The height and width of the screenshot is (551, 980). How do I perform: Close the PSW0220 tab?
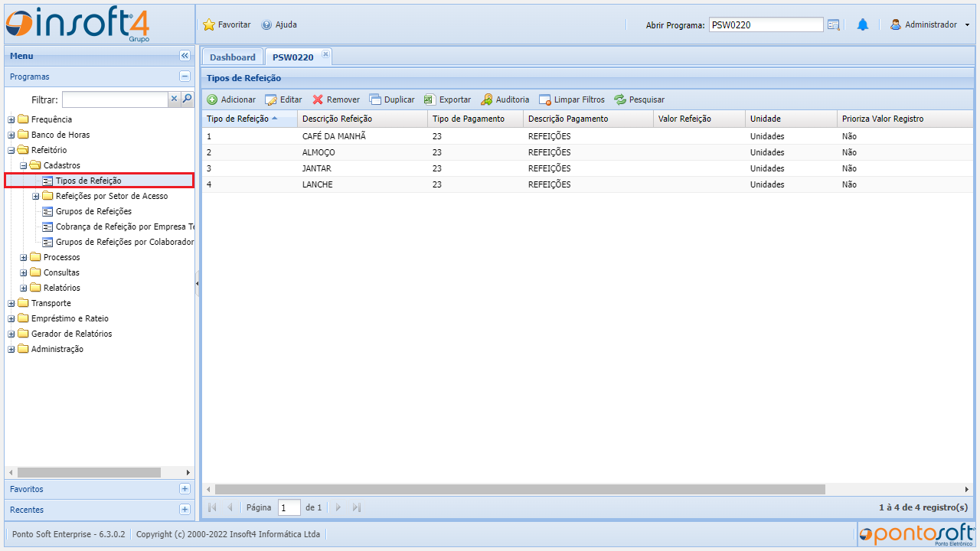(325, 54)
